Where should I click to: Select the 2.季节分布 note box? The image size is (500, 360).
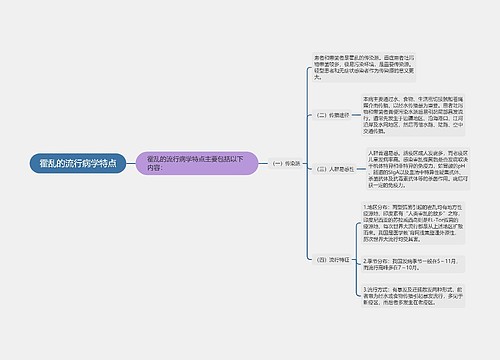point(413,264)
